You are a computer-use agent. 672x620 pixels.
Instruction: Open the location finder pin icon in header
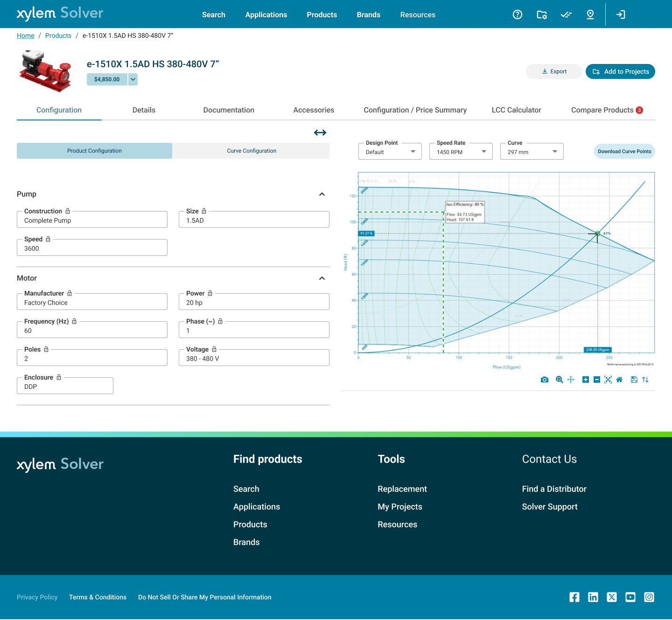pos(590,14)
